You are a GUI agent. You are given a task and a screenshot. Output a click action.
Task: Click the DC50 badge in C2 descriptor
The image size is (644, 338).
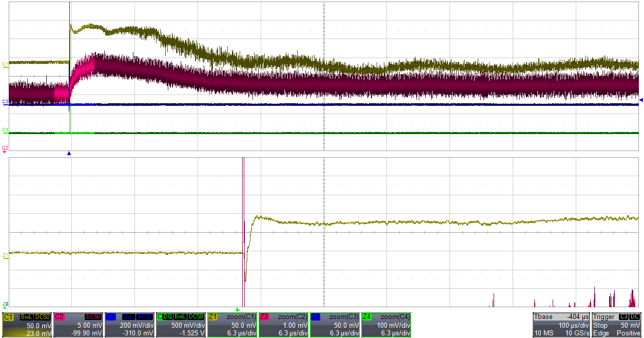coord(93,317)
